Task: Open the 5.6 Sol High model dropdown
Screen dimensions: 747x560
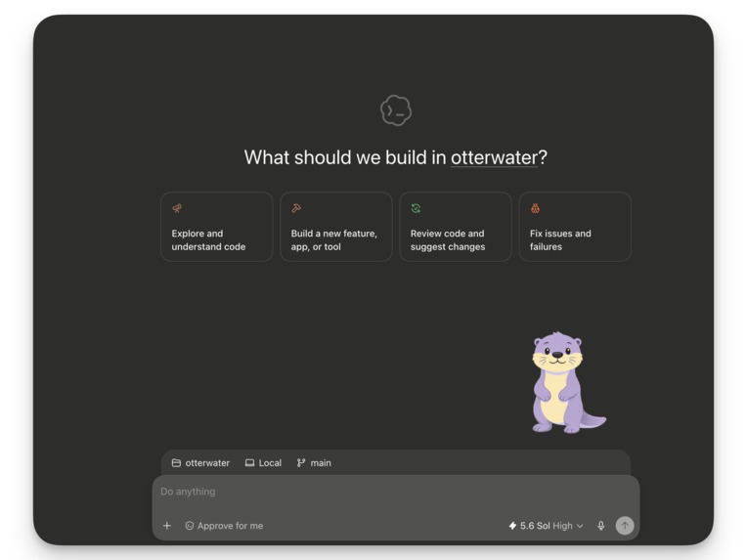Action: point(546,526)
